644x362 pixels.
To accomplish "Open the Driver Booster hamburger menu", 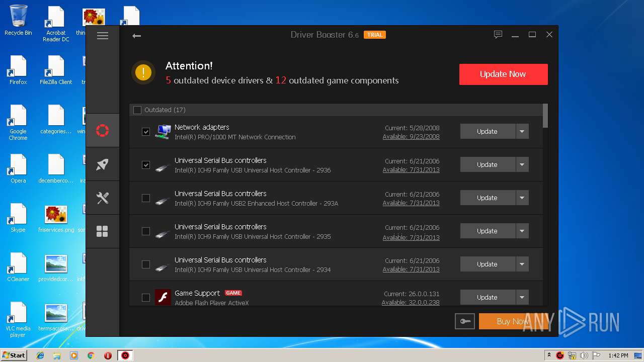I will pyautogui.click(x=103, y=36).
